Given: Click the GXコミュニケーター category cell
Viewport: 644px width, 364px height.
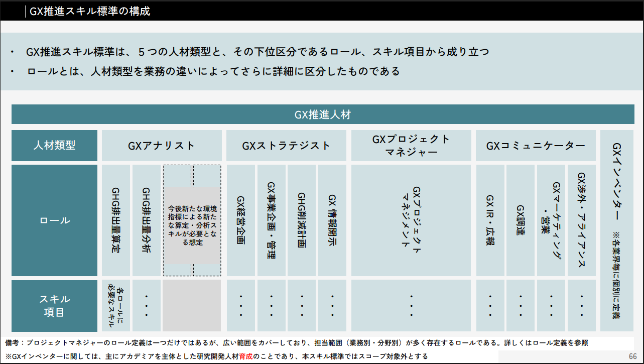Looking at the screenshot, I should tap(535, 146).
